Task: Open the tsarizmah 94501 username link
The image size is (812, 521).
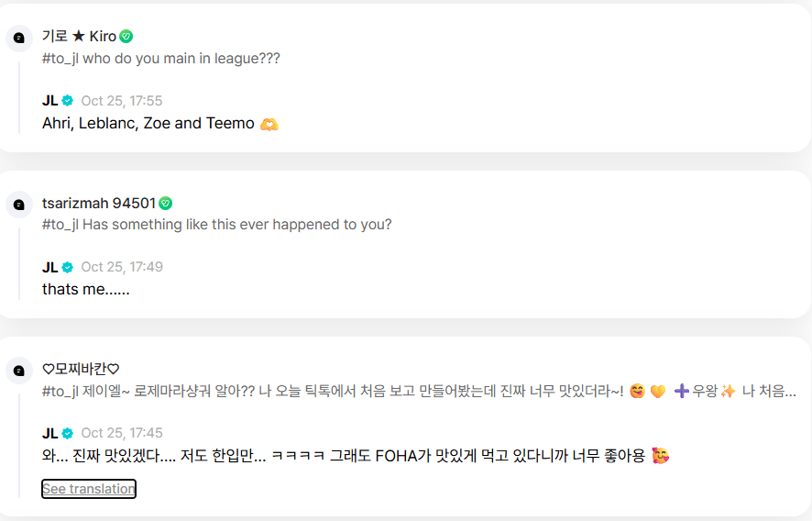Action: point(98,204)
